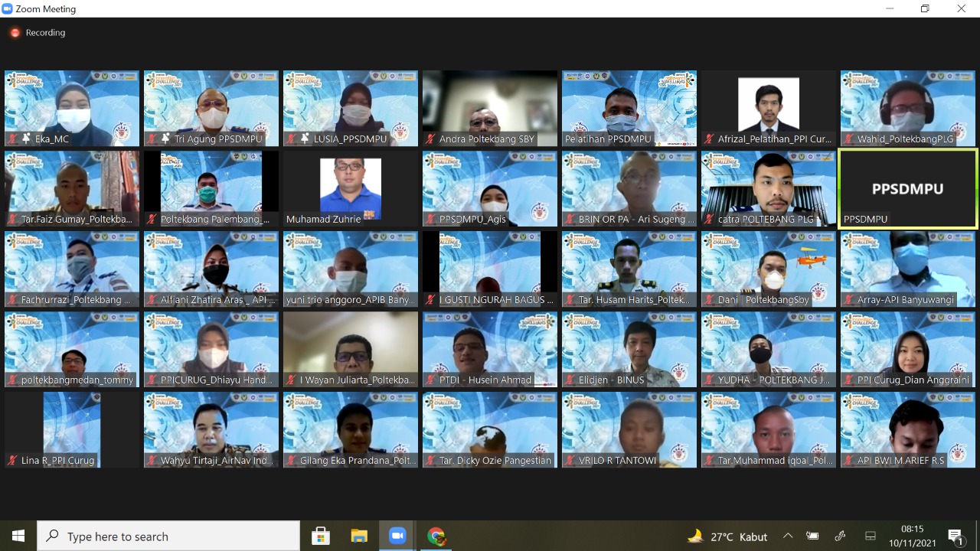Click muted mic icon on VRILO R TANTOWI tile
The width and height of the screenshot is (980, 551).
tap(570, 461)
